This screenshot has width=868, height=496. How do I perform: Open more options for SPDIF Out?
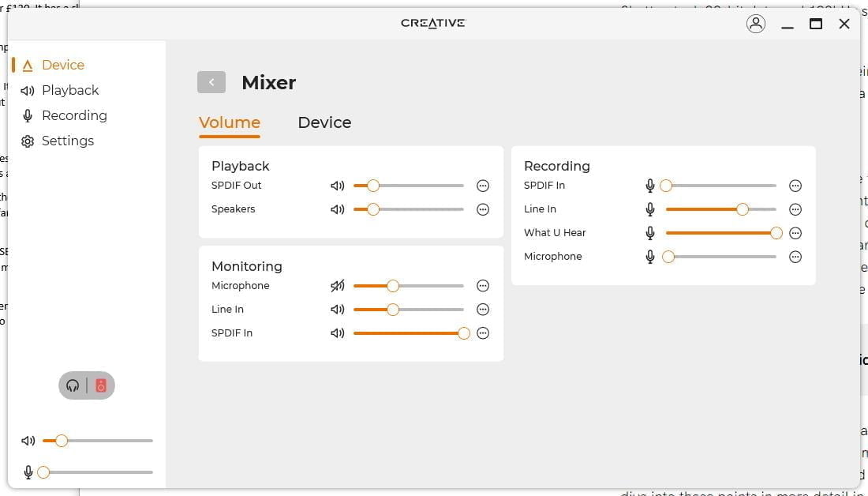[483, 186]
